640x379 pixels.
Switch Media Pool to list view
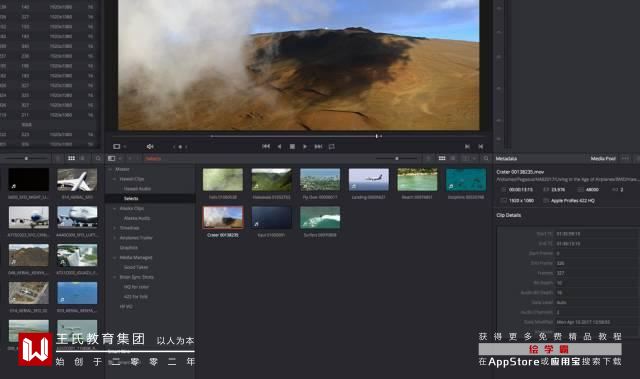click(453, 158)
